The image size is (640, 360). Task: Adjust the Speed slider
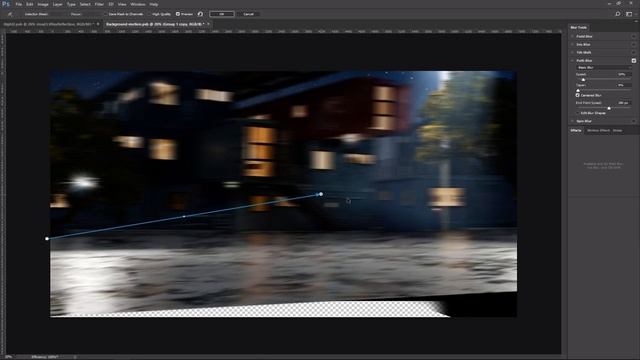pos(582,79)
